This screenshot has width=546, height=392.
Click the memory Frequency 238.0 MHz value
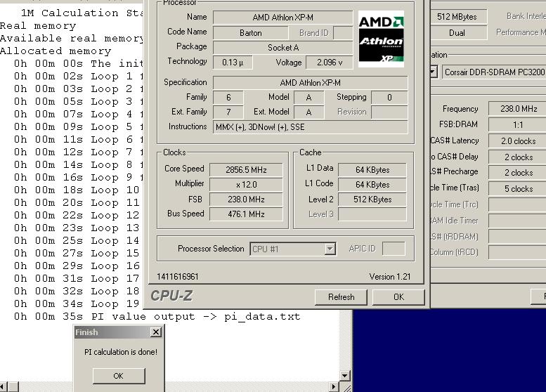point(518,109)
